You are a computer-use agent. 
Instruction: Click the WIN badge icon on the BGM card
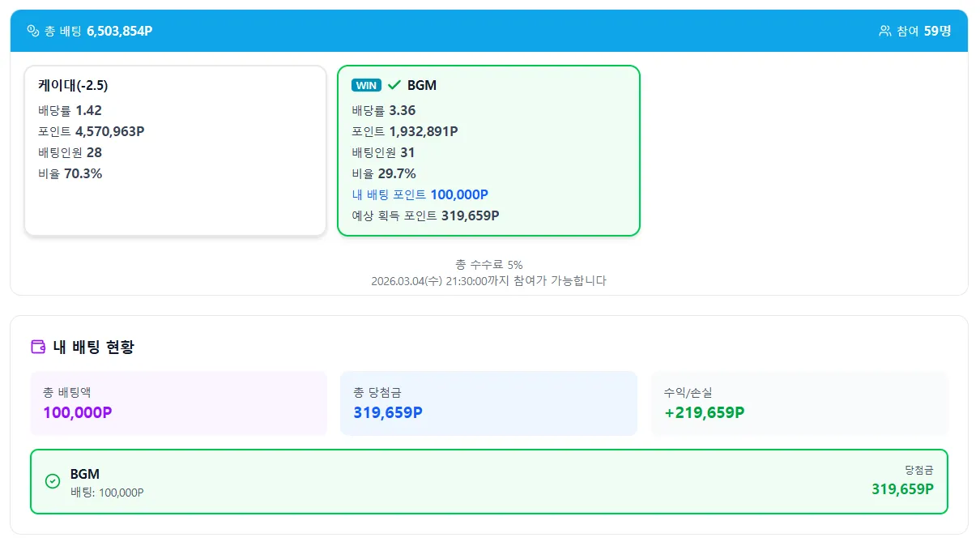point(366,84)
